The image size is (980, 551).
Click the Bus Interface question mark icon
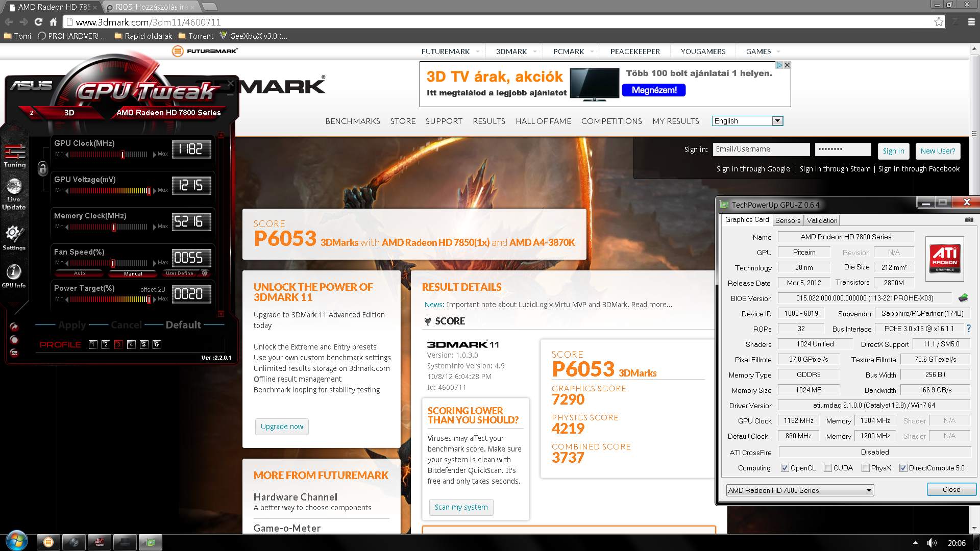[x=968, y=329]
